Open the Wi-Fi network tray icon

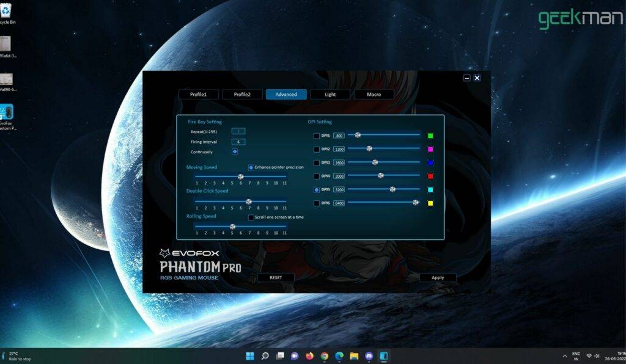pos(589,356)
